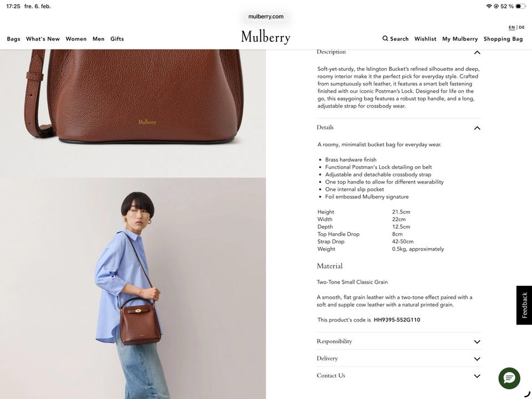Switch language to DE

521,27
